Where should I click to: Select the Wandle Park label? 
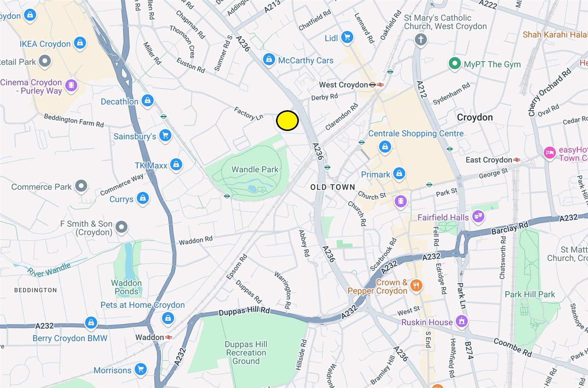pos(255,170)
